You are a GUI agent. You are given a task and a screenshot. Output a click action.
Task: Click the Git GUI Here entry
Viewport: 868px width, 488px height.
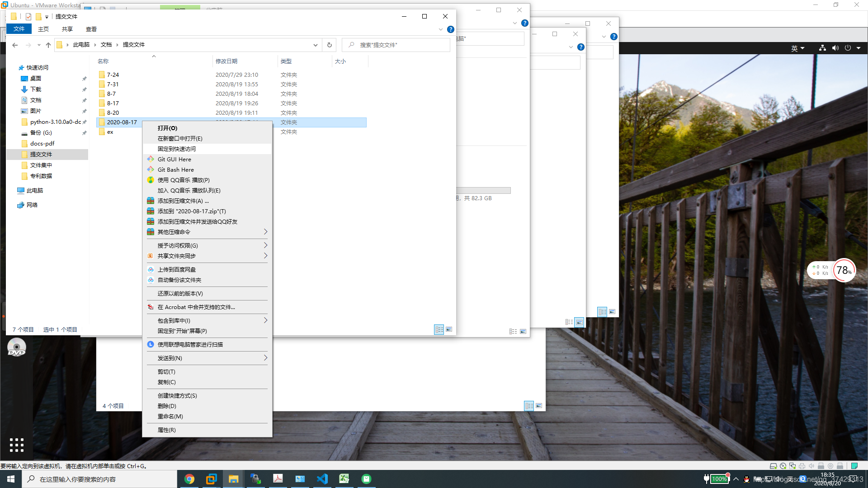click(174, 159)
